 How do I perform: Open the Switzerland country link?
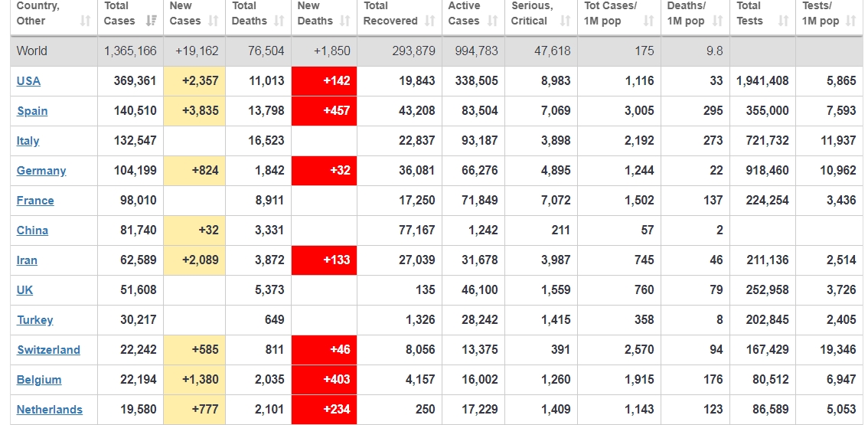point(49,350)
